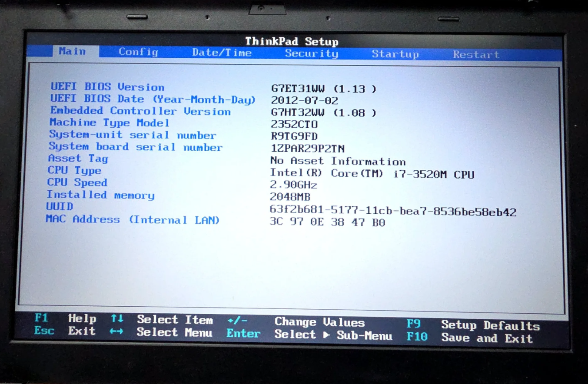Select the board serial value 1ZPAR29P2TN
The height and width of the screenshot is (384, 588).
308,149
